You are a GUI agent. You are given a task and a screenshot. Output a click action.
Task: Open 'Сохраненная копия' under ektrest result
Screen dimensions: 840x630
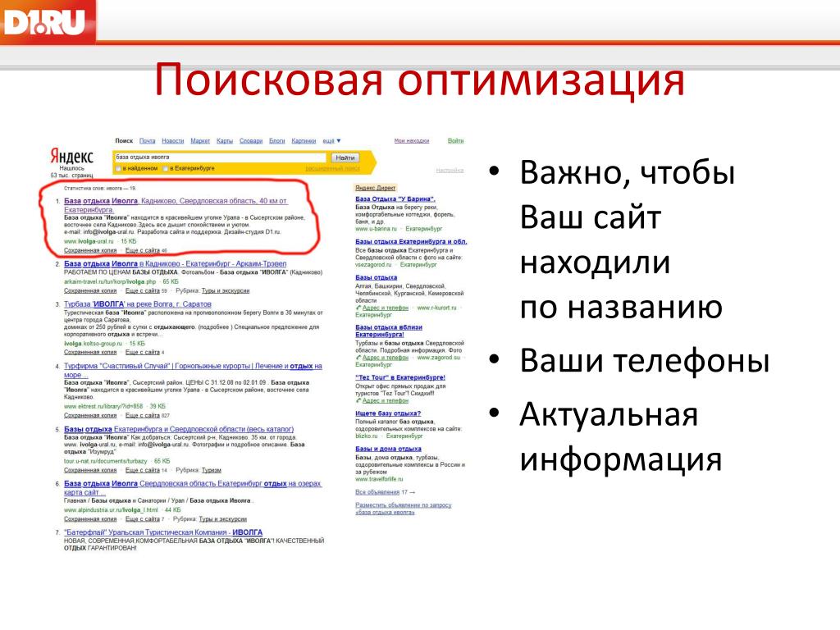click(x=90, y=416)
